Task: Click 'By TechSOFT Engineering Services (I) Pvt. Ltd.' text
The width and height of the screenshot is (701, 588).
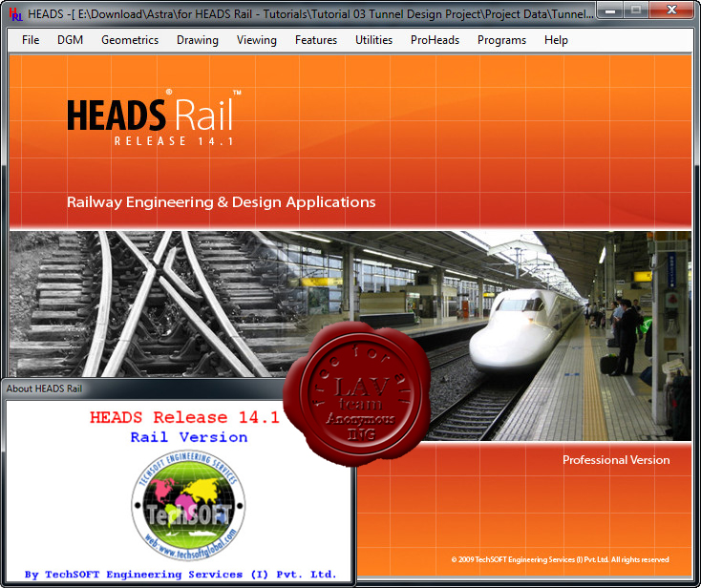Action: point(181,574)
